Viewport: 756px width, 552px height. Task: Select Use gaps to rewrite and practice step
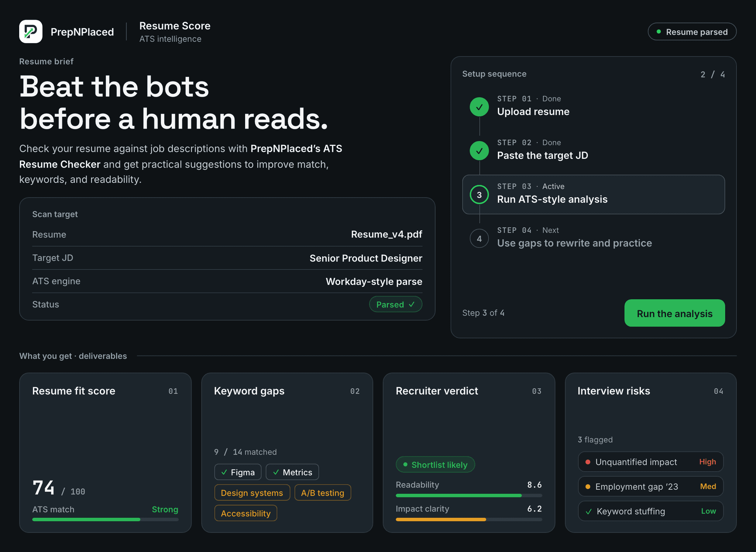coord(574,243)
